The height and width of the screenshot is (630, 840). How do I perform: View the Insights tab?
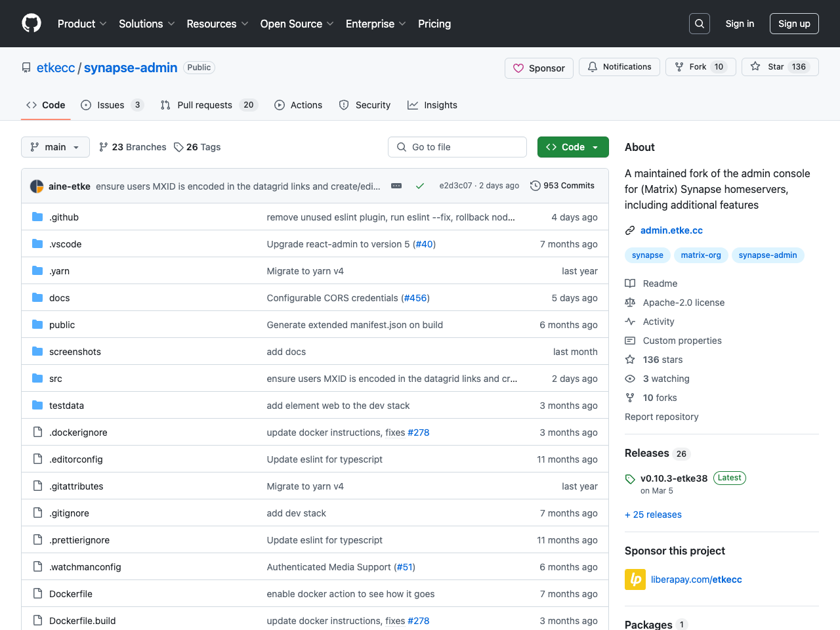pyautogui.click(x=432, y=105)
